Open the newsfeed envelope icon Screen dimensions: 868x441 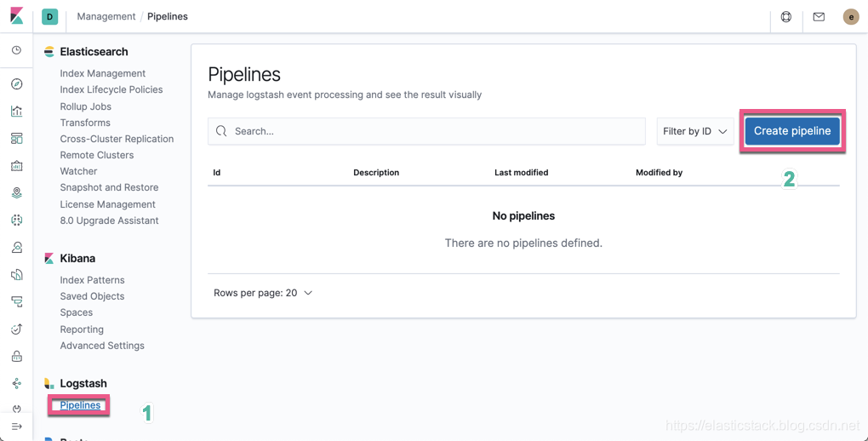[819, 17]
